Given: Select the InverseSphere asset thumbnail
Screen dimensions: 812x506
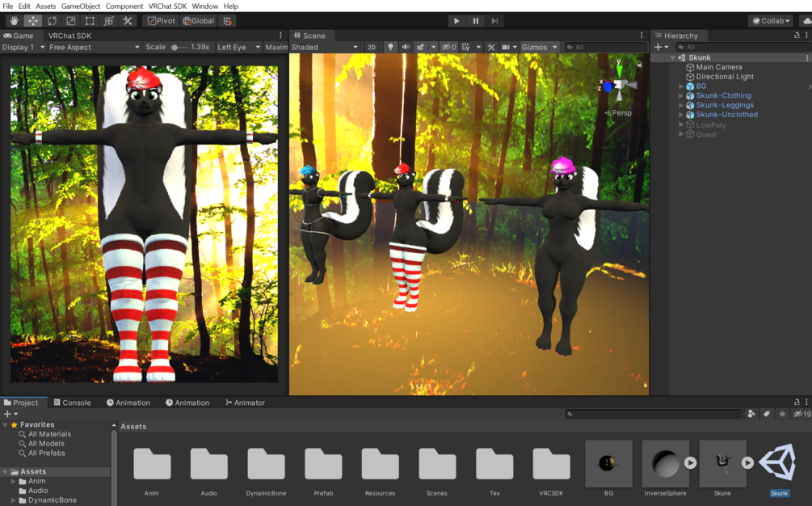Looking at the screenshot, I should click(x=666, y=463).
